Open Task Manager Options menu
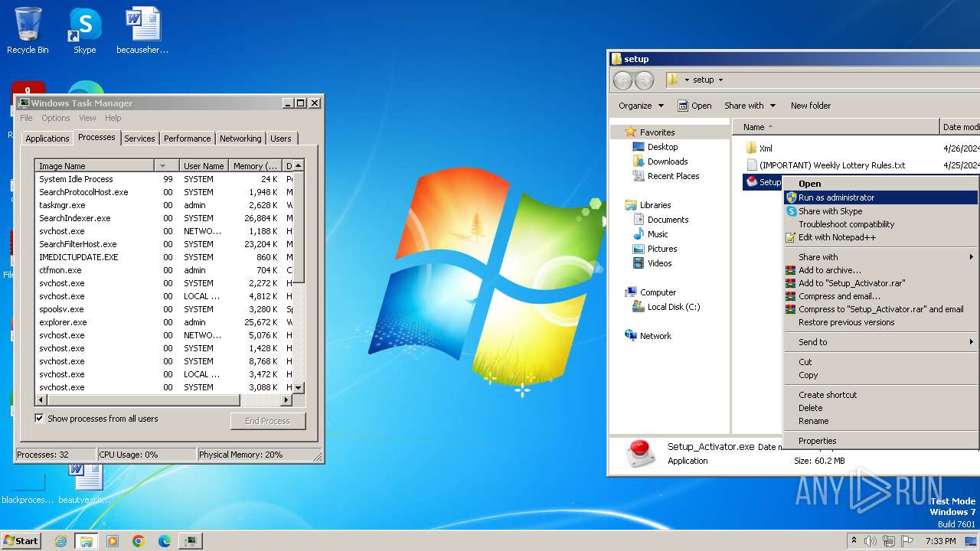 (x=56, y=118)
